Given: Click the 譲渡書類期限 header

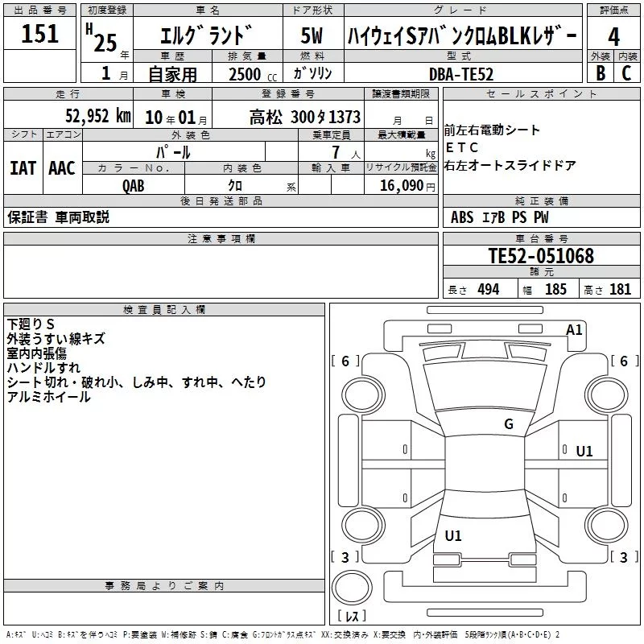Looking at the screenshot, I should (401, 94).
